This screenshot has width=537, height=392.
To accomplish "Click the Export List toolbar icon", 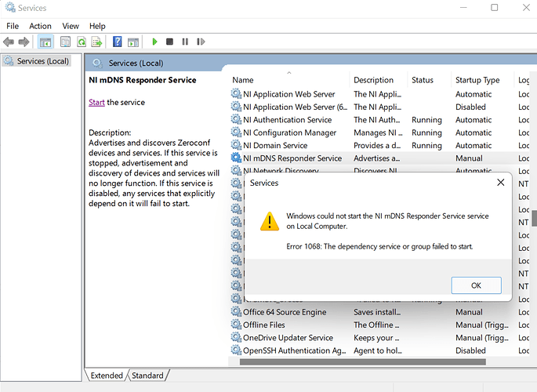I will [97, 42].
